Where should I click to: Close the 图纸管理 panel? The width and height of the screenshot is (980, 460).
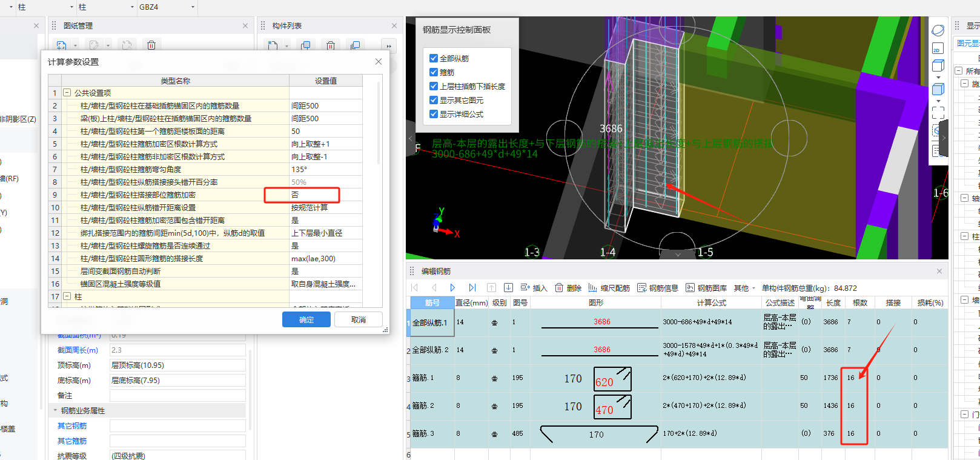pos(245,25)
